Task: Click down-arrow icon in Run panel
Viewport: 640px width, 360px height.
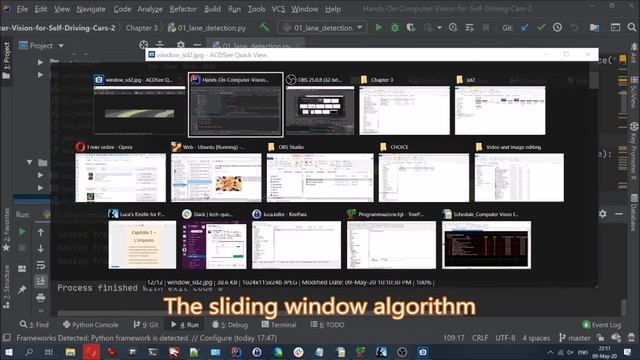Action: click(40, 248)
